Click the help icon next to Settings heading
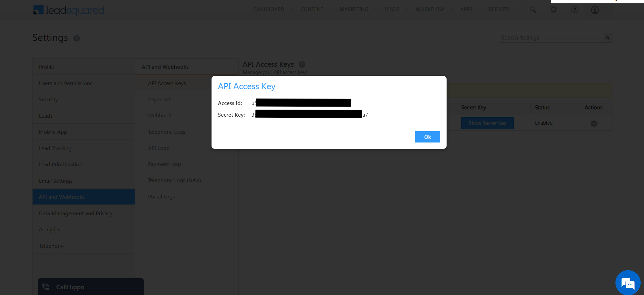The width and height of the screenshot is (644, 295). (77, 38)
